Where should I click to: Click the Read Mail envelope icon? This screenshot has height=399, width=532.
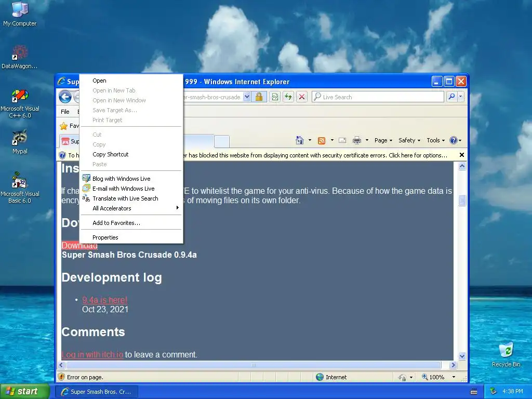pyautogui.click(x=342, y=140)
